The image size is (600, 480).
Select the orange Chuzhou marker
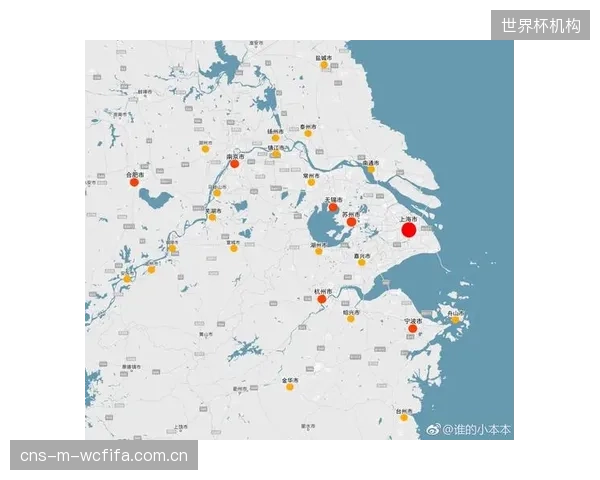click(x=205, y=149)
